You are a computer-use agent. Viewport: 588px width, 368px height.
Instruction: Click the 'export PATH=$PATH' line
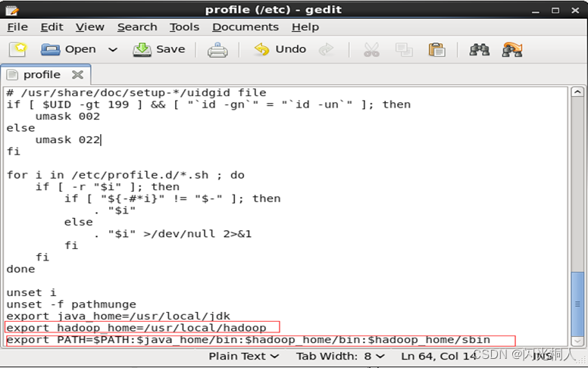[249, 340]
